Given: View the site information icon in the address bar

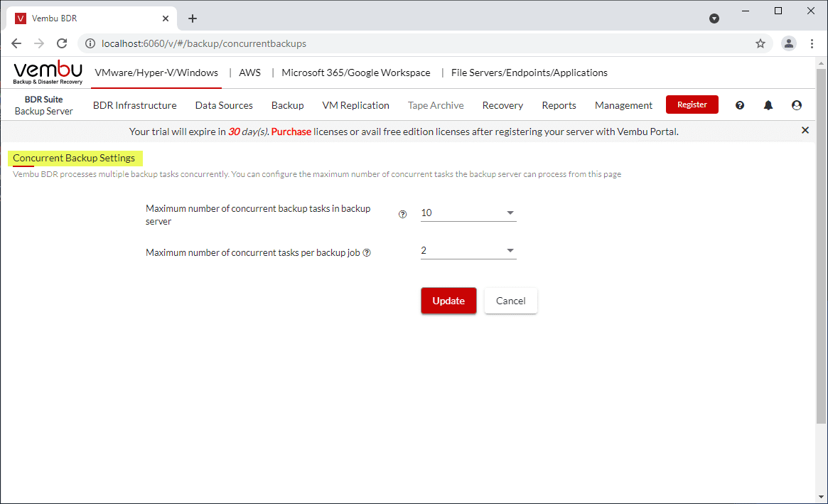Looking at the screenshot, I should pos(90,43).
